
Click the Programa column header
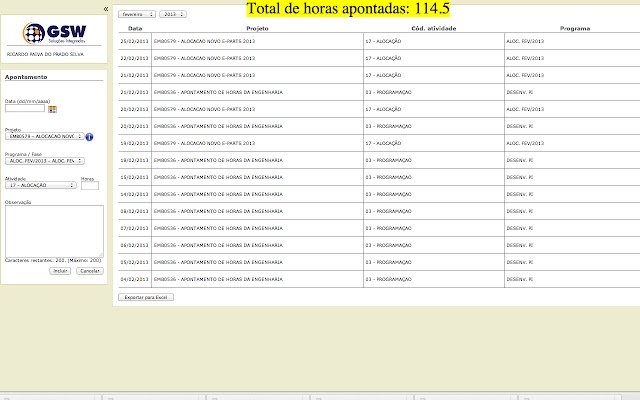[575, 29]
